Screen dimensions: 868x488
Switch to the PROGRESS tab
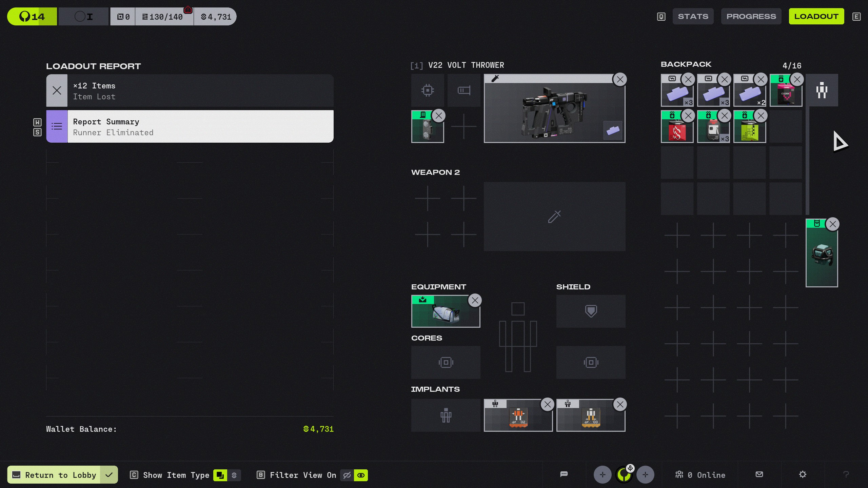(x=751, y=16)
